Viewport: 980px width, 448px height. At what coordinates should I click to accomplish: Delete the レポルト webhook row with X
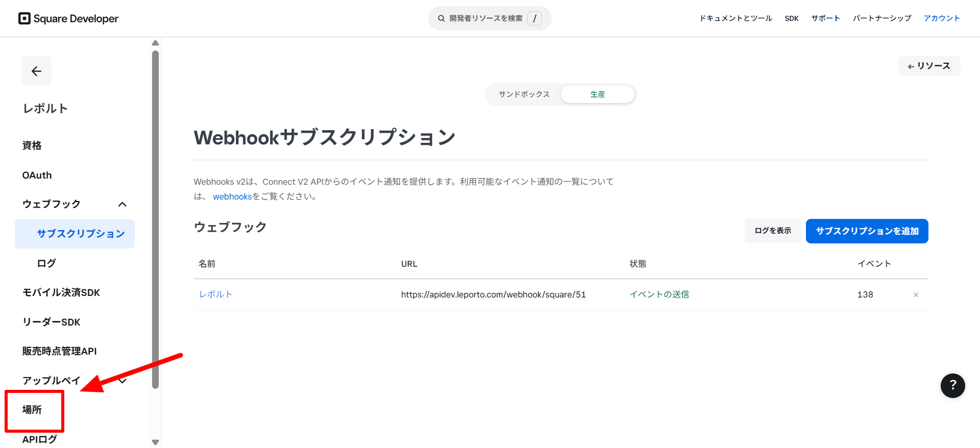coord(916,295)
